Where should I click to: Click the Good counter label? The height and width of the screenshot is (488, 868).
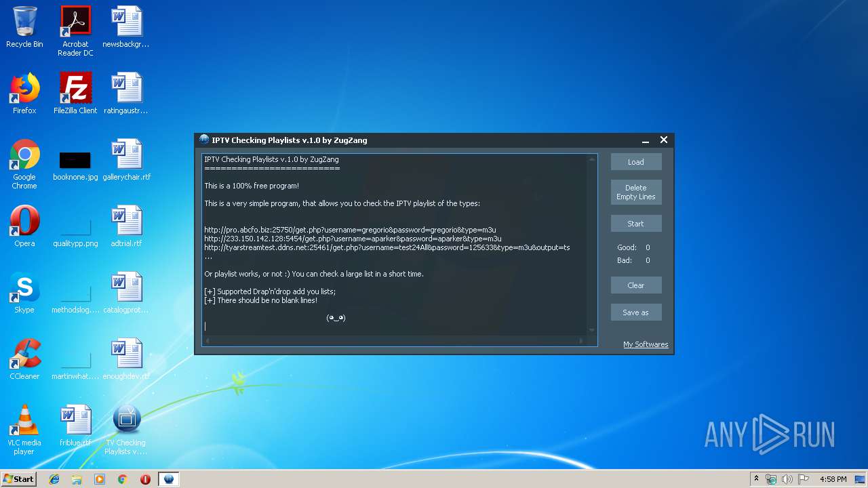(627, 248)
